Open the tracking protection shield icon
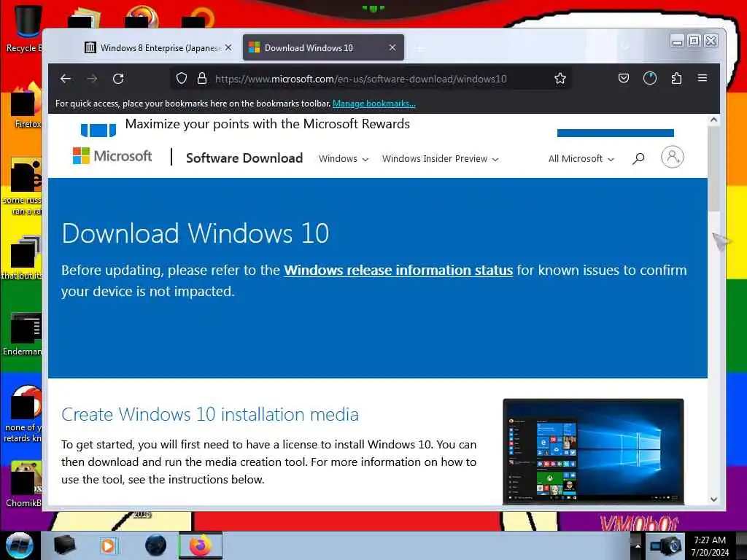Viewport: 747px width, 560px height. click(182, 78)
